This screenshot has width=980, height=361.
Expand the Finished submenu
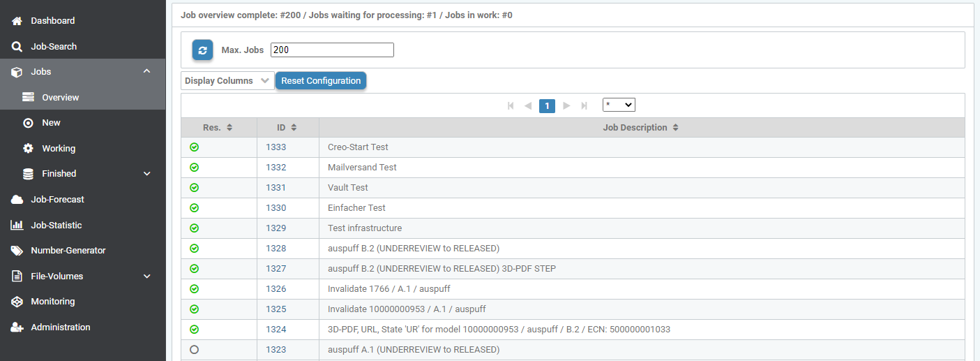pos(146,174)
